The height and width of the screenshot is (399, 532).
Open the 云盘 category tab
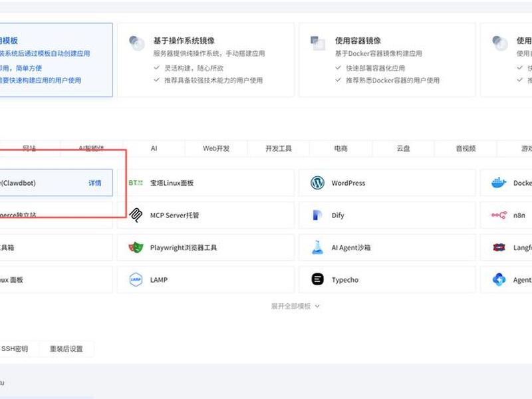(403, 148)
